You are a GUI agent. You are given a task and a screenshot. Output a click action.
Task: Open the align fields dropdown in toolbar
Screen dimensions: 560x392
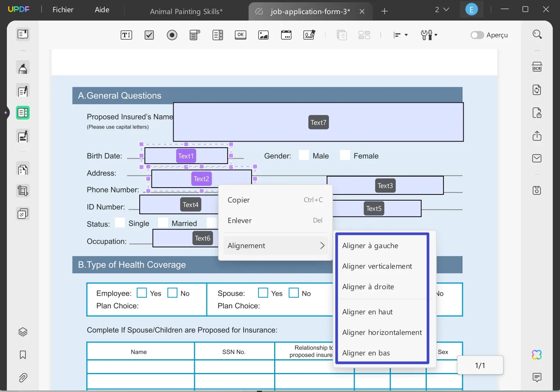[x=400, y=35]
